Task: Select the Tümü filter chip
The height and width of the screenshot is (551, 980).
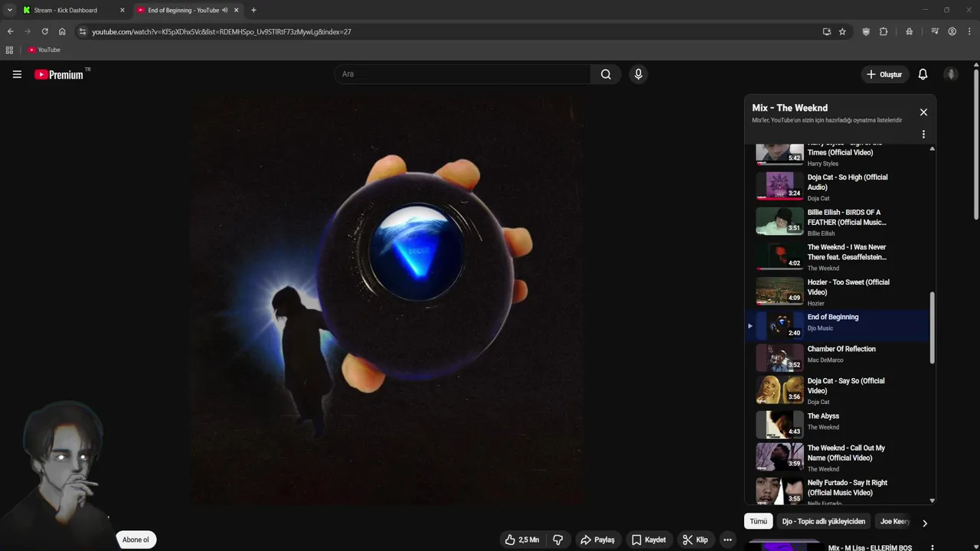Action: coord(758,521)
